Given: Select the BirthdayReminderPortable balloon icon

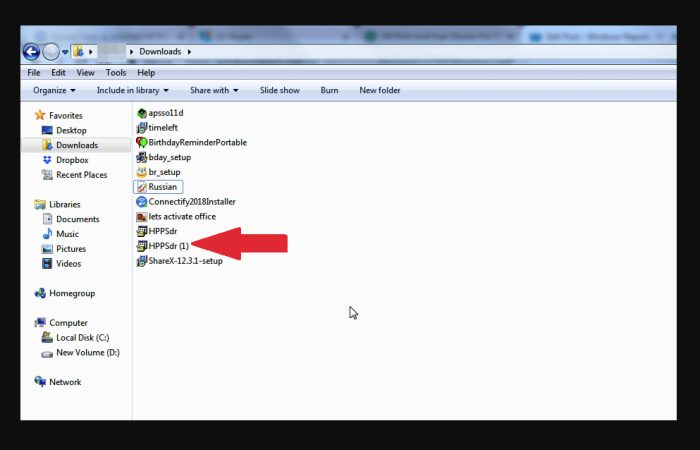Looking at the screenshot, I should pyautogui.click(x=142, y=142).
